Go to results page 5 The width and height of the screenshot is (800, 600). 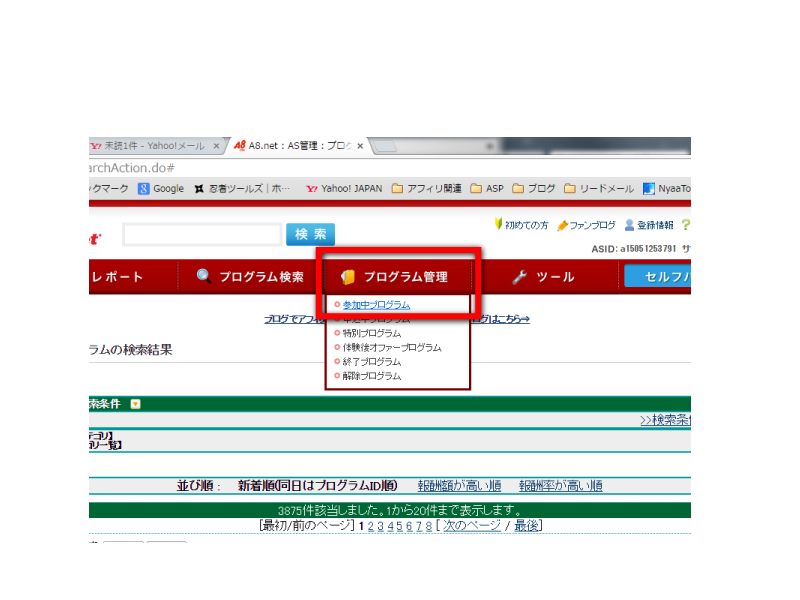[399, 526]
